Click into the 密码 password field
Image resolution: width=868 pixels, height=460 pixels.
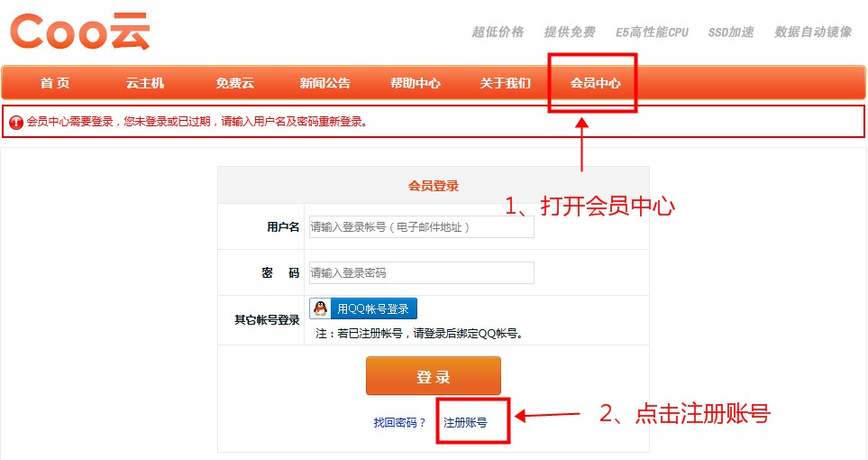[421, 272]
